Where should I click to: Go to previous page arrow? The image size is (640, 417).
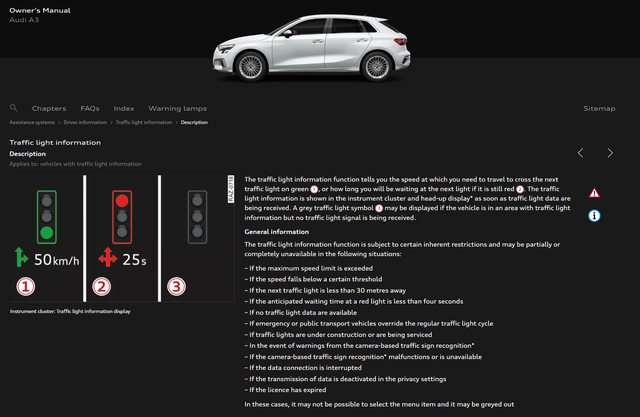[x=580, y=153]
